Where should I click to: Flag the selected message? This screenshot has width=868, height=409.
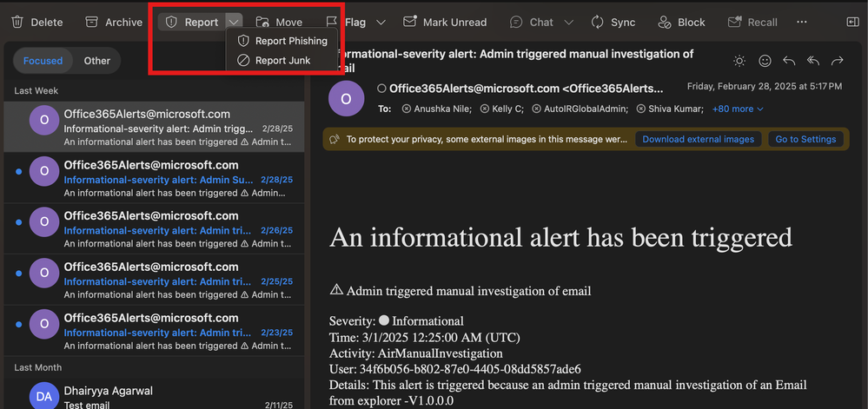[x=346, y=22]
